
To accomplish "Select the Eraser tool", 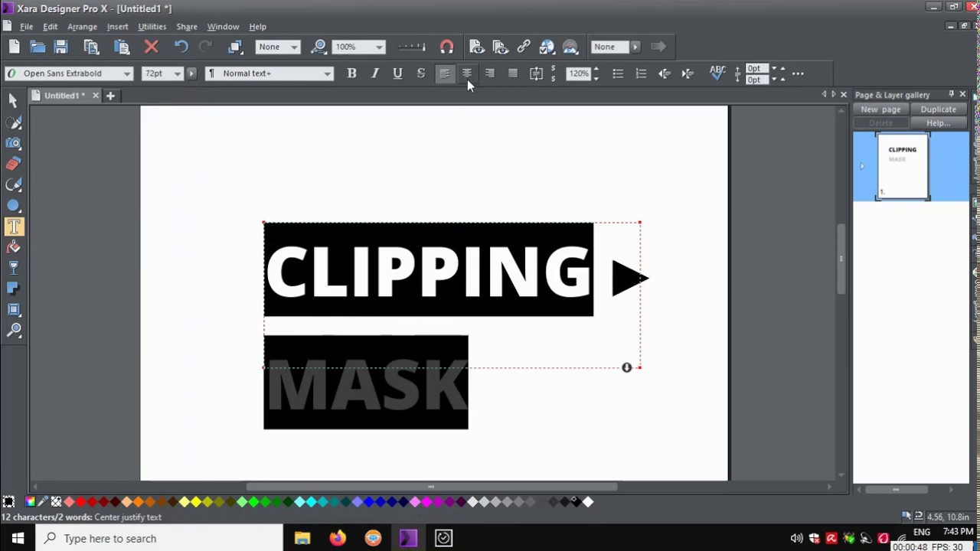I will pyautogui.click(x=13, y=163).
